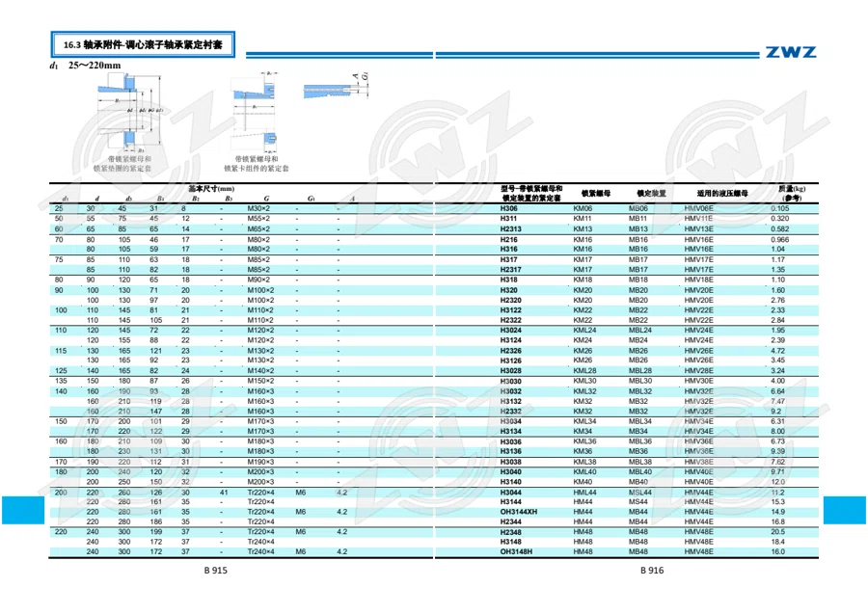Click the 质量(kg) column header

point(792,193)
